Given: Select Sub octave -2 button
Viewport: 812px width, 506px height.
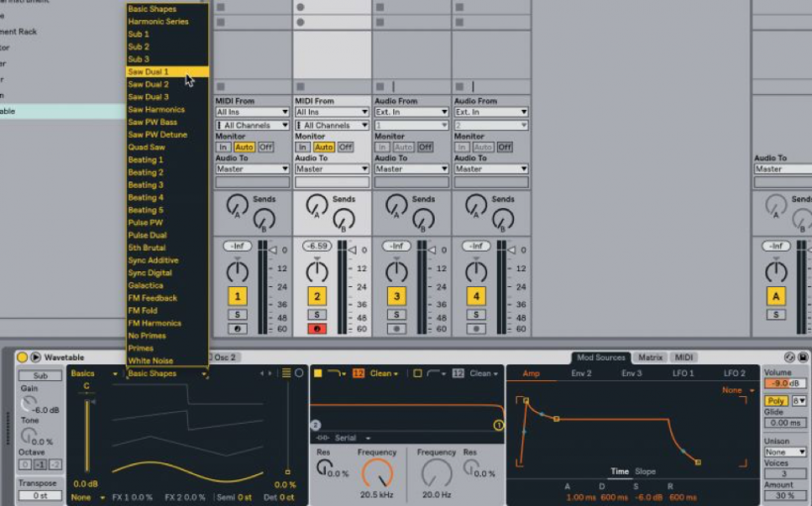Looking at the screenshot, I should (54, 464).
